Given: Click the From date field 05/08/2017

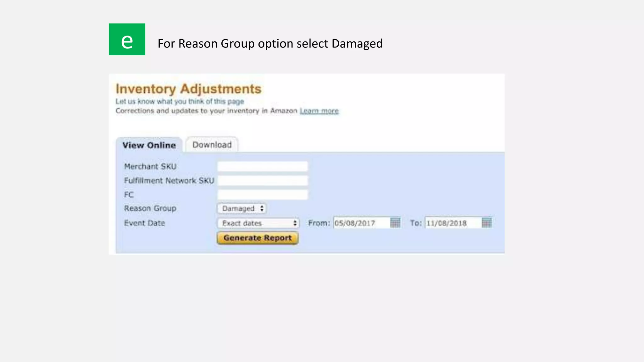Looking at the screenshot, I should (x=362, y=223).
